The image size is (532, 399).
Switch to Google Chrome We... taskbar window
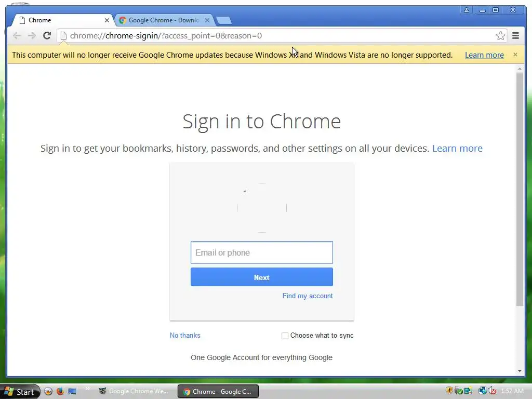tap(134, 391)
